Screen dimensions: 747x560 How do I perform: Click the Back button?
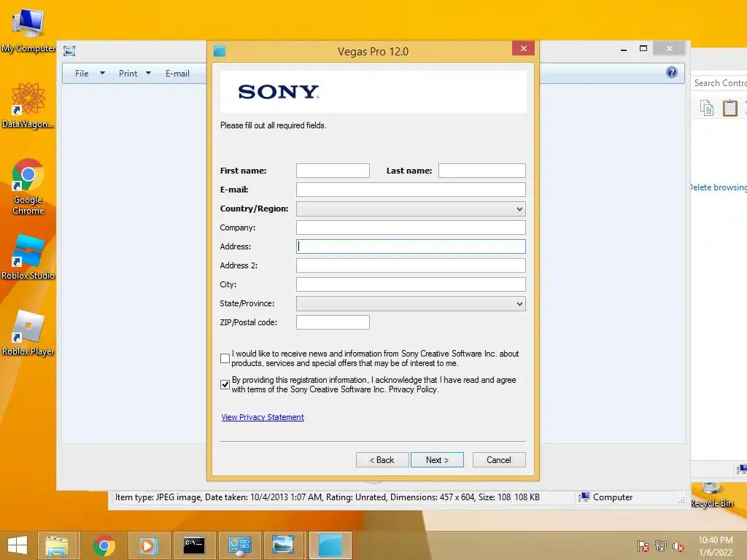point(382,459)
